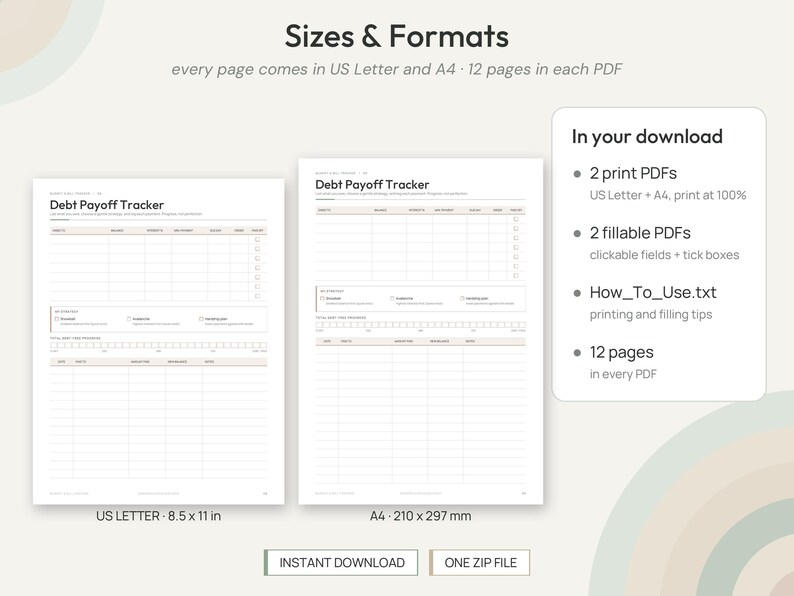This screenshot has height=596, width=794.
Task: Click the '2 fillable PDFs' item
Action: (640, 233)
